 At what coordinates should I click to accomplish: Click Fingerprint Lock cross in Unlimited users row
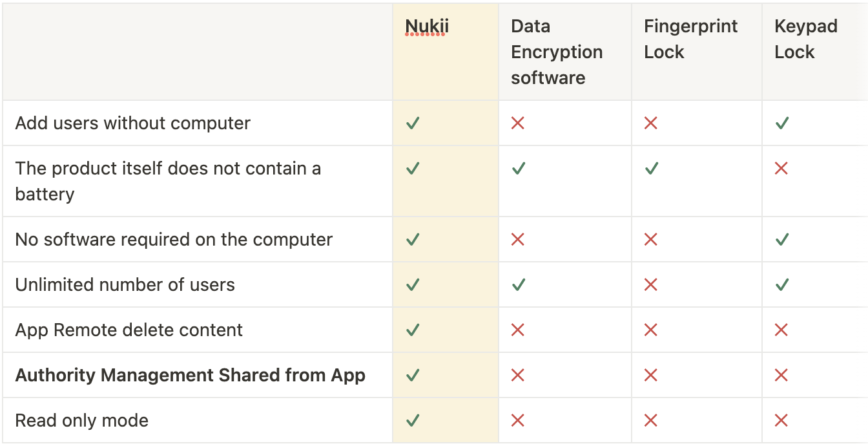tap(651, 284)
